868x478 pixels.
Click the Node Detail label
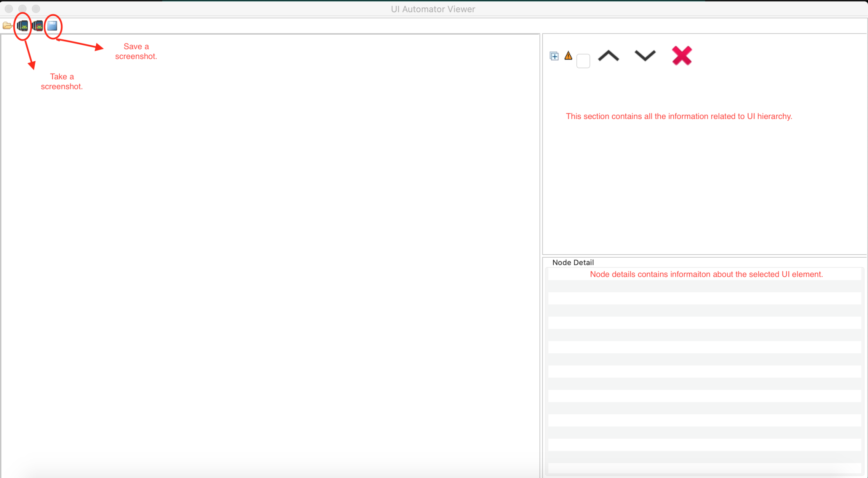[x=573, y=262]
